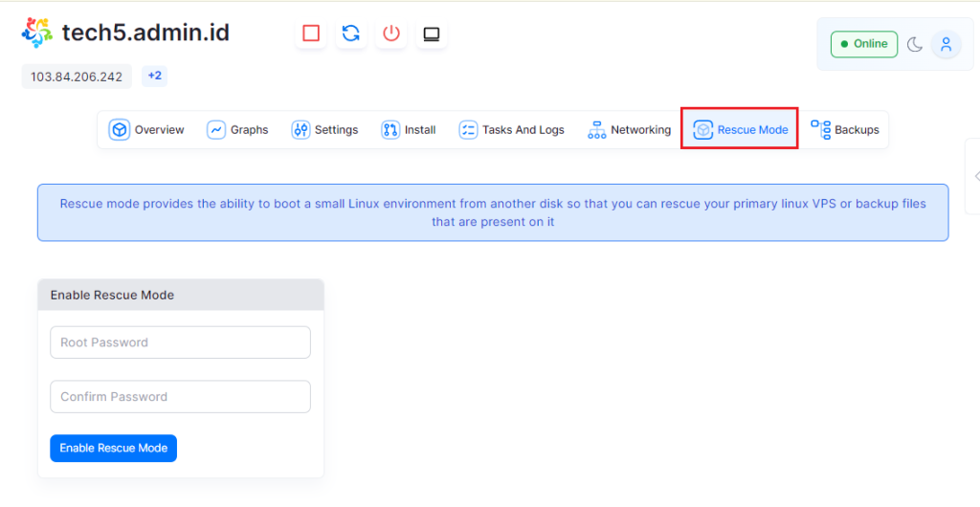Open the user profile avatar icon
Image resolution: width=980 pixels, height=507 pixels.
tap(946, 44)
